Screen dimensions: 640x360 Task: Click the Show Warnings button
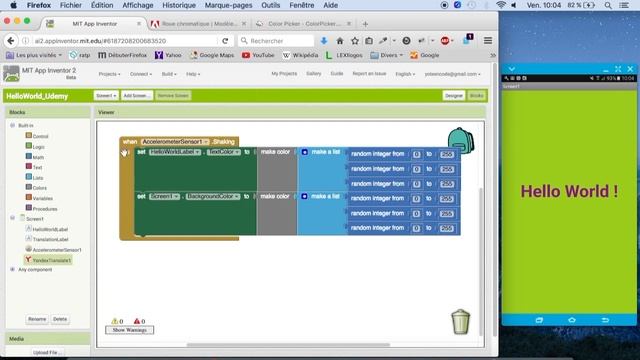point(129,330)
